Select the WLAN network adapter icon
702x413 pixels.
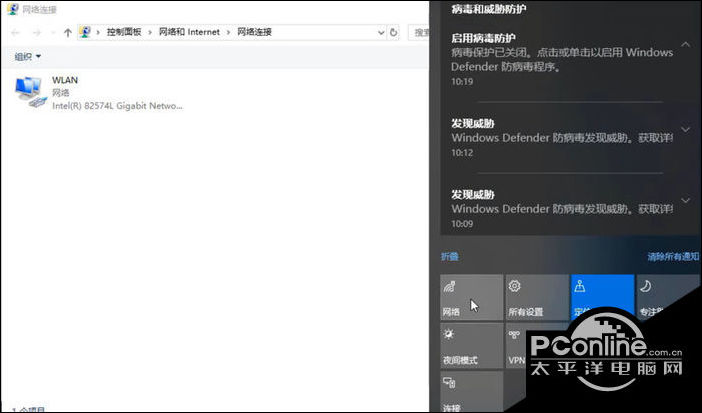30,92
